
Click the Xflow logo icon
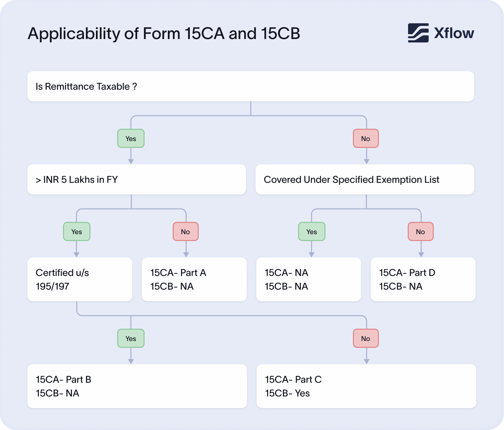(x=418, y=33)
